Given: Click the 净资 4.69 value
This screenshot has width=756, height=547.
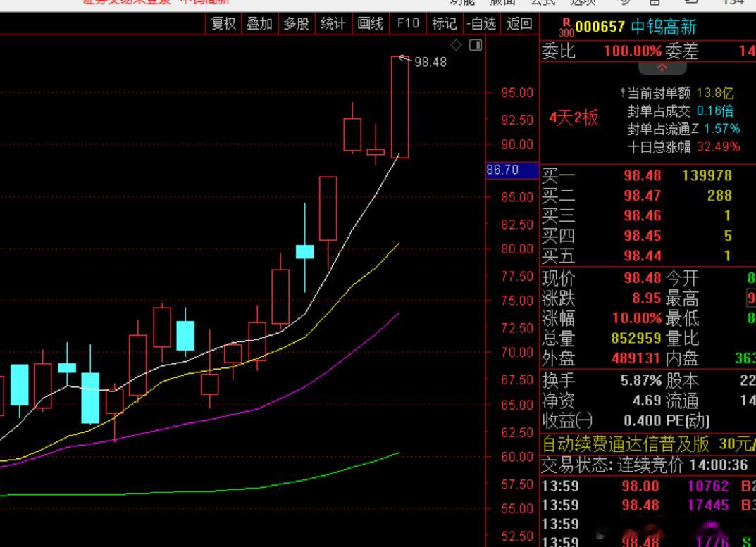Looking at the screenshot, I should 647,401.
